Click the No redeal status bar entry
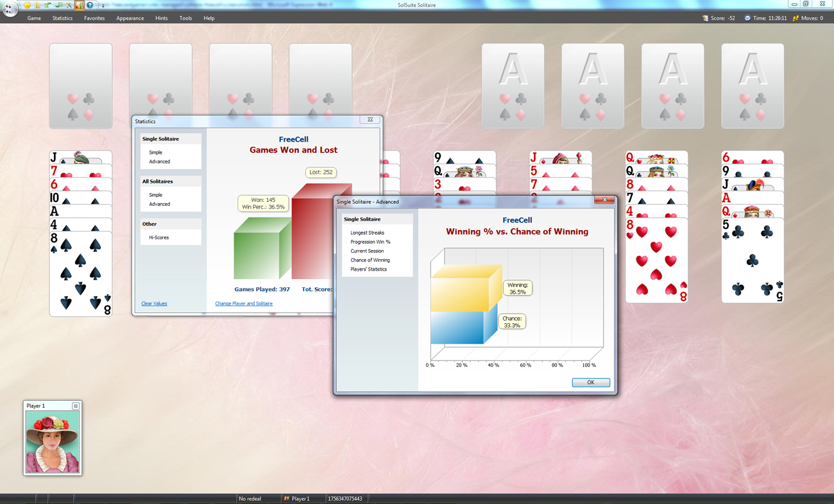Image resolution: width=834 pixels, height=504 pixels. pyautogui.click(x=250, y=498)
